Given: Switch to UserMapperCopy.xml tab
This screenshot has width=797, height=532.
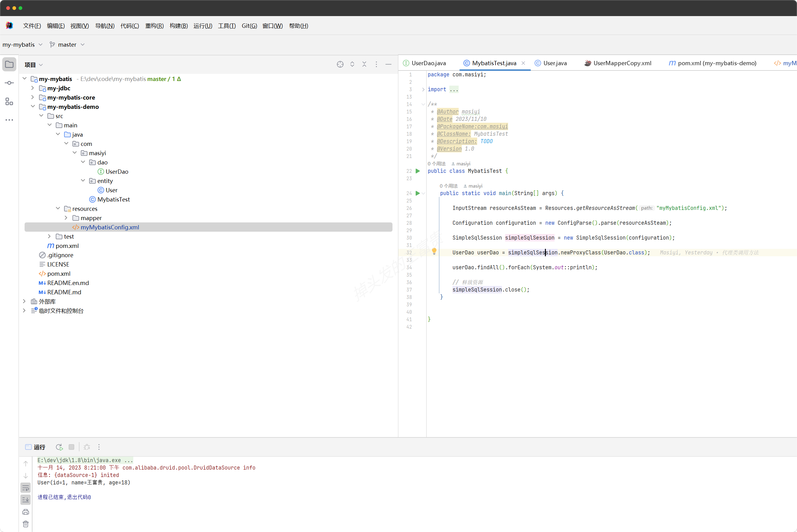Looking at the screenshot, I should (618, 63).
